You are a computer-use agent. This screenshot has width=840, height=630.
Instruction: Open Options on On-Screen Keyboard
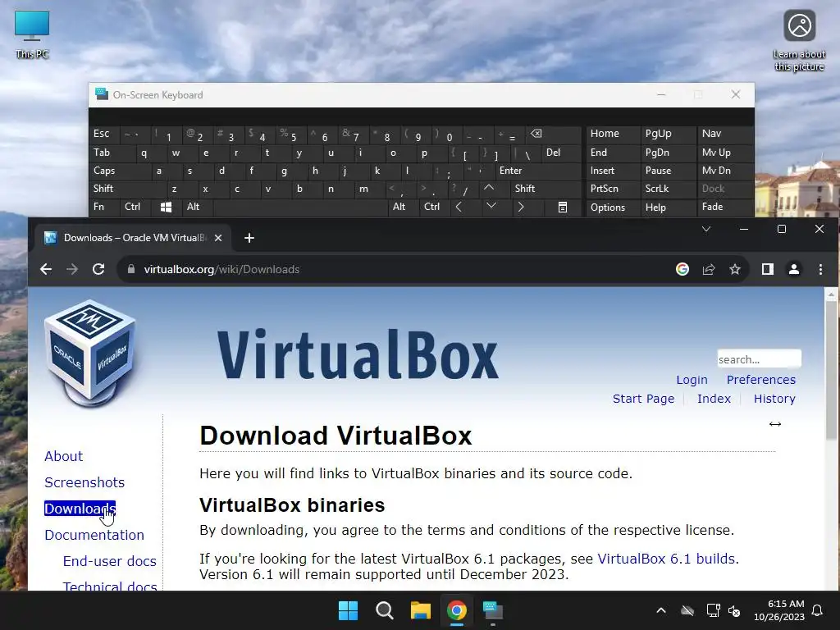pyautogui.click(x=612, y=208)
